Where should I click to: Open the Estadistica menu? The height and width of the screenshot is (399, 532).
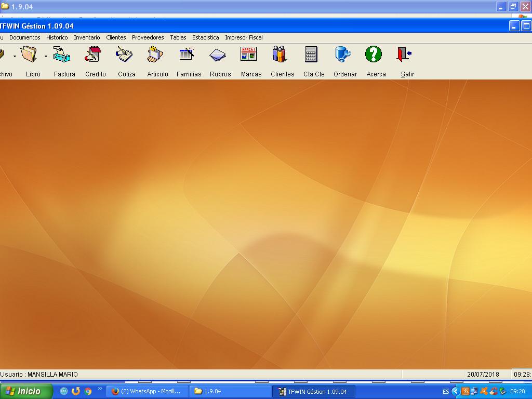coord(205,37)
